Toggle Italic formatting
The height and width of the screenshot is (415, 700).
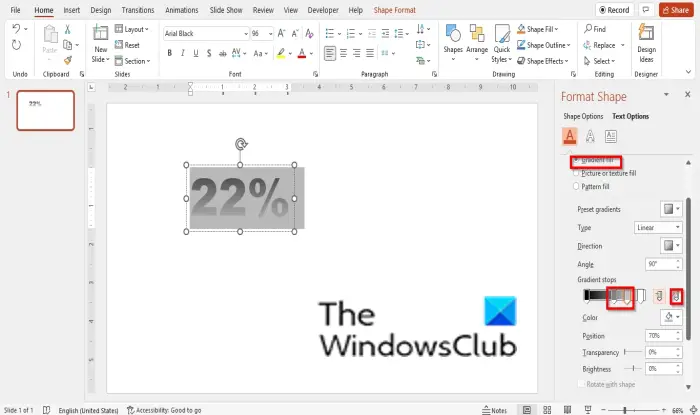tap(183, 54)
